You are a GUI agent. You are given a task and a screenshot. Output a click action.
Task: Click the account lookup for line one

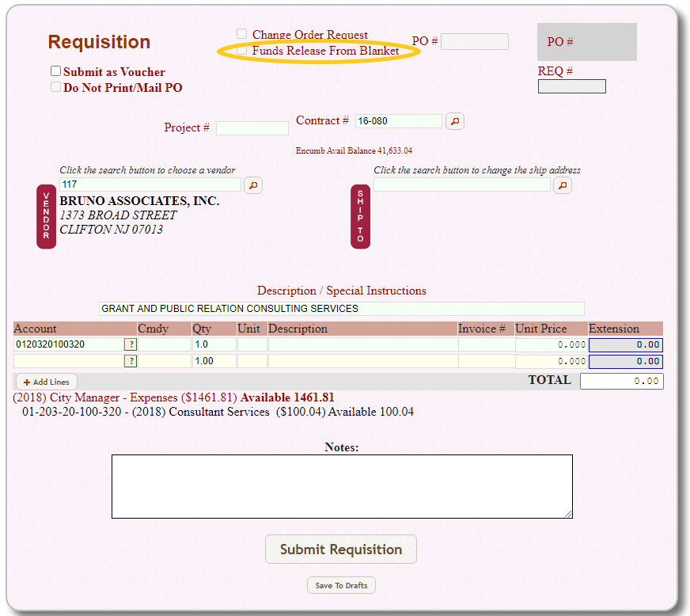pyautogui.click(x=131, y=344)
